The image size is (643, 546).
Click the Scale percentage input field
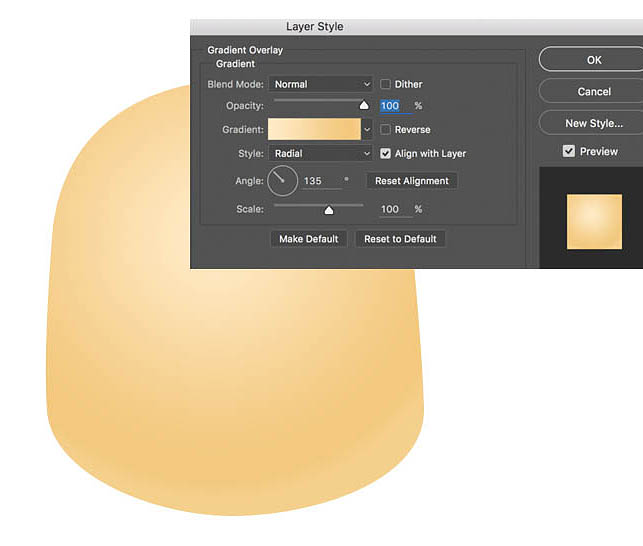point(391,210)
